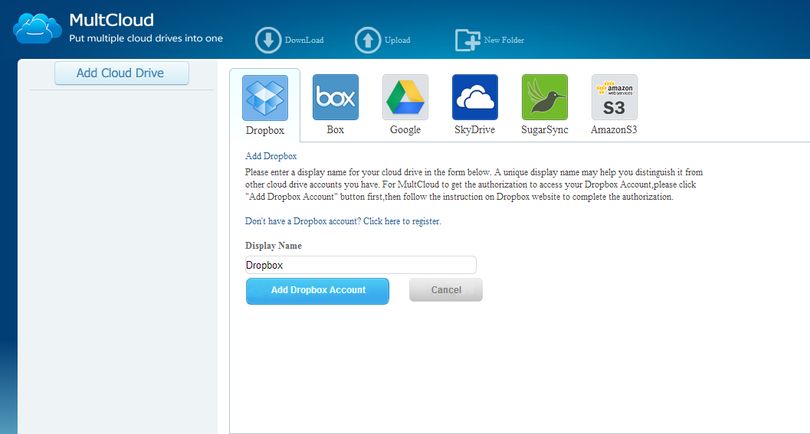
Task: Cancel adding the Dropbox drive
Action: [x=446, y=290]
